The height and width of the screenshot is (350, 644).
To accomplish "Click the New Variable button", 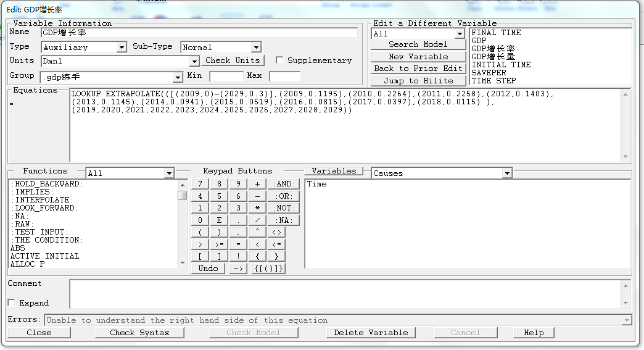I will (x=418, y=57).
